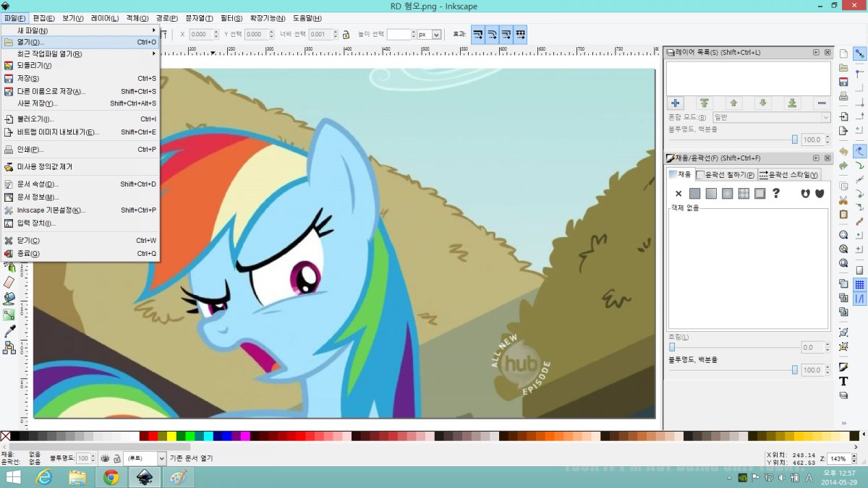This screenshot has height=488, width=868.
Task: Click the nonzero solid fill rule icon
Action: click(820, 194)
